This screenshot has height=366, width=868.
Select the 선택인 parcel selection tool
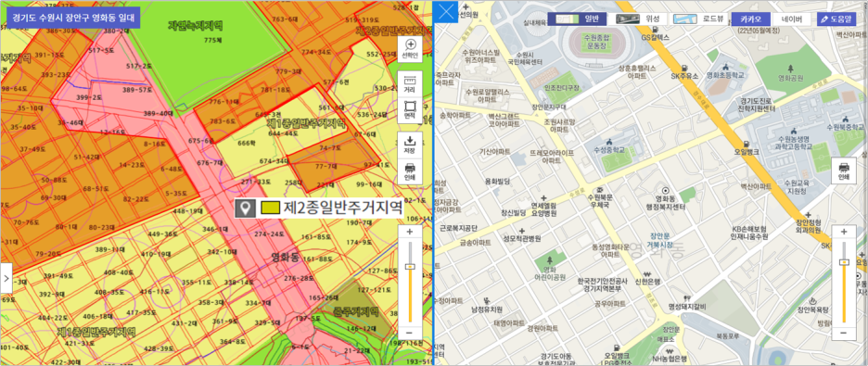tap(410, 49)
